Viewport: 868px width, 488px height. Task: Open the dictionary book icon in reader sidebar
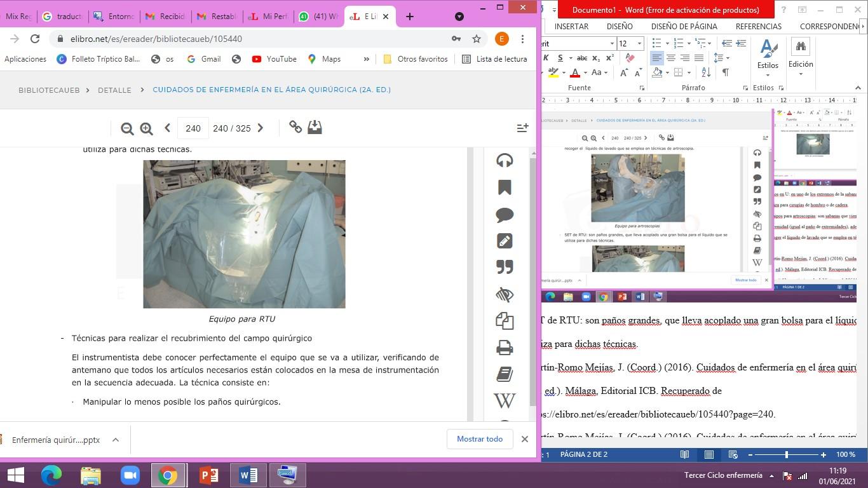pyautogui.click(x=505, y=374)
